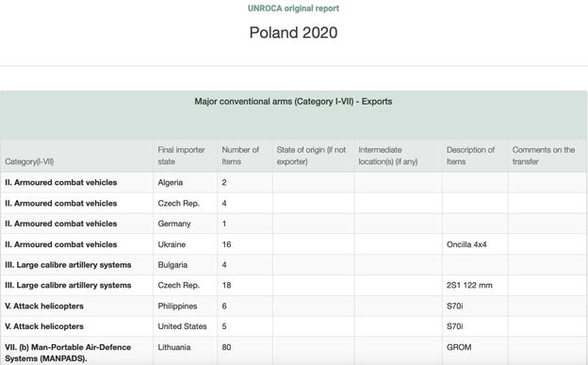Click the Major conventional arms Exports header

[x=293, y=102]
